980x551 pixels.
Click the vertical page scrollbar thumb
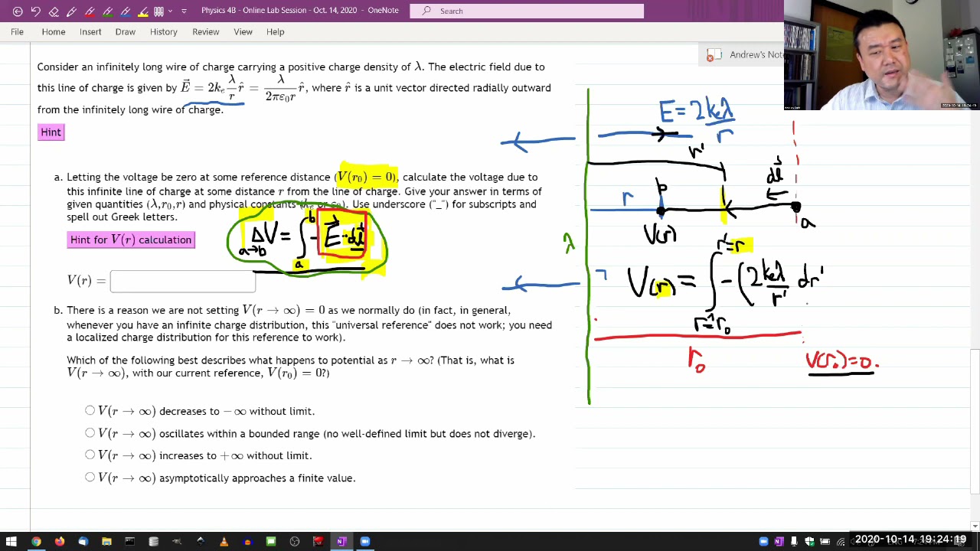pos(975,421)
